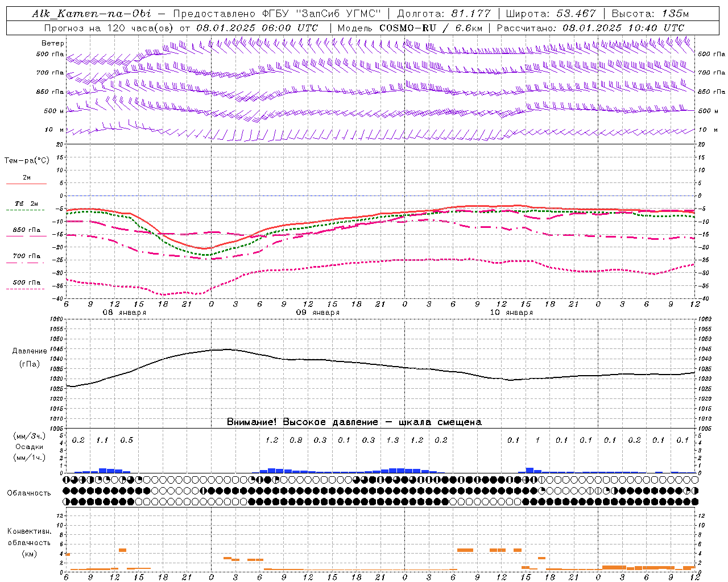Screen dimensions: 728x582
Task: Select 500 гПа in the temperature legend
Action: pyautogui.click(x=27, y=282)
